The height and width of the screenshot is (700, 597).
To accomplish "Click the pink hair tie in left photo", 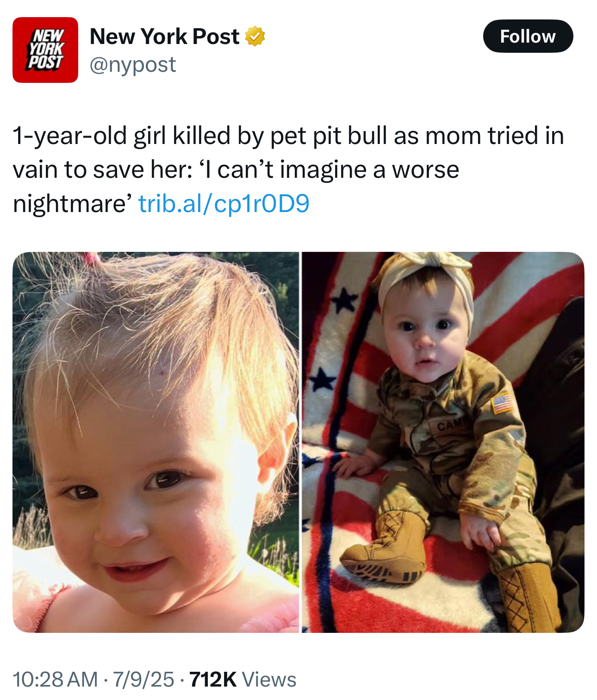I will pyautogui.click(x=92, y=258).
